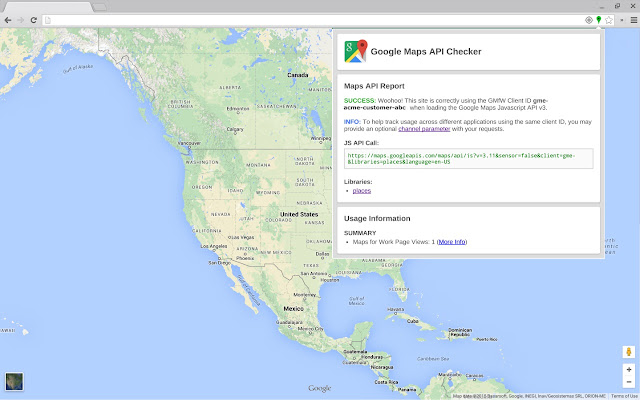Image resolution: width=640 pixels, height=400 pixels.
Task: Open the extensions overflow dropdown arrow
Action: 622,20
